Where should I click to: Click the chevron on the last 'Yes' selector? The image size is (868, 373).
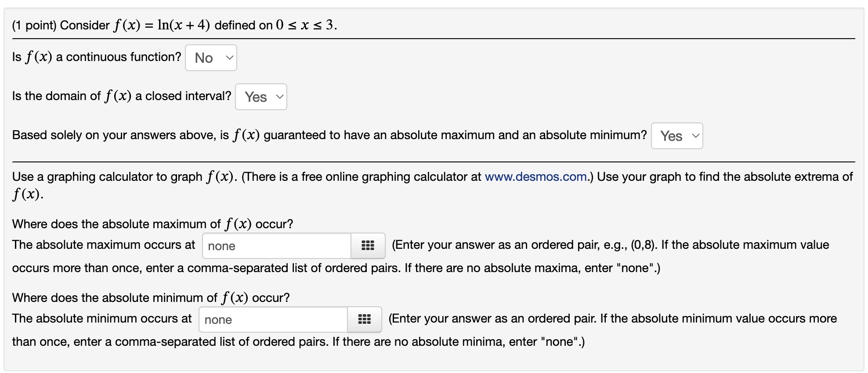click(x=696, y=136)
